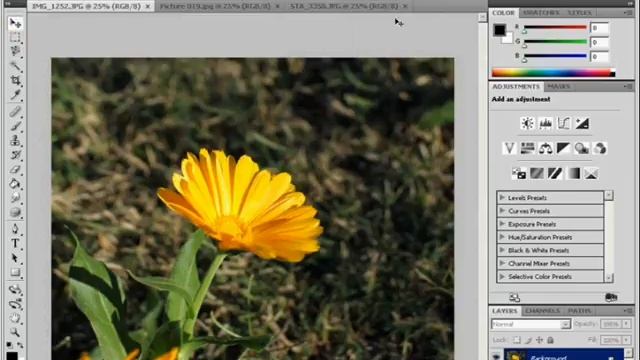Select the Hand tool
The height and width of the screenshot is (360, 640).
click(x=15, y=318)
